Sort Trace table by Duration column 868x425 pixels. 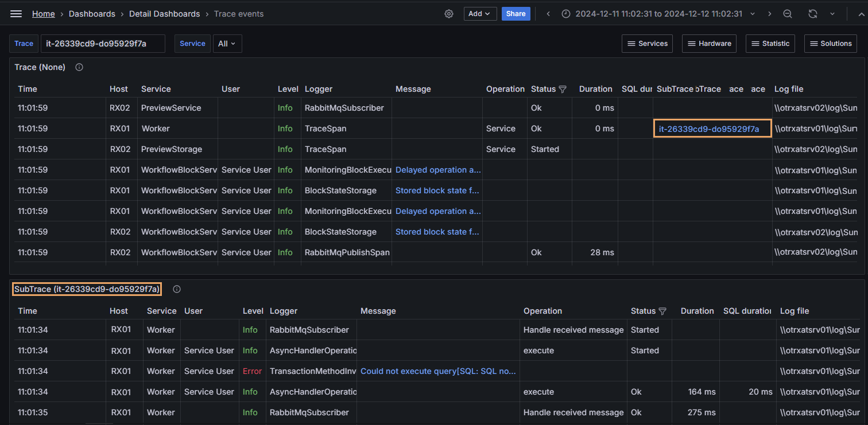coord(595,89)
